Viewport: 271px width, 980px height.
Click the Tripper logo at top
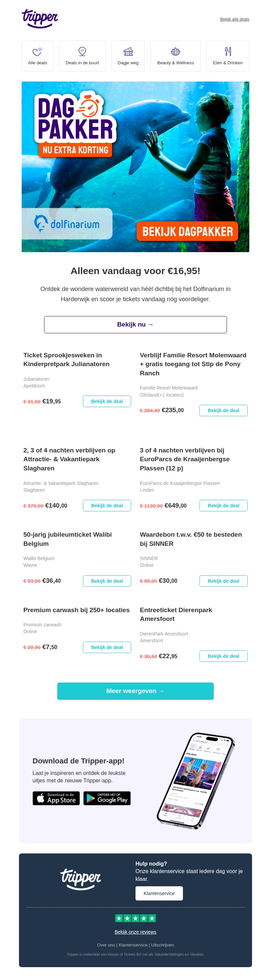[x=40, y=19]
